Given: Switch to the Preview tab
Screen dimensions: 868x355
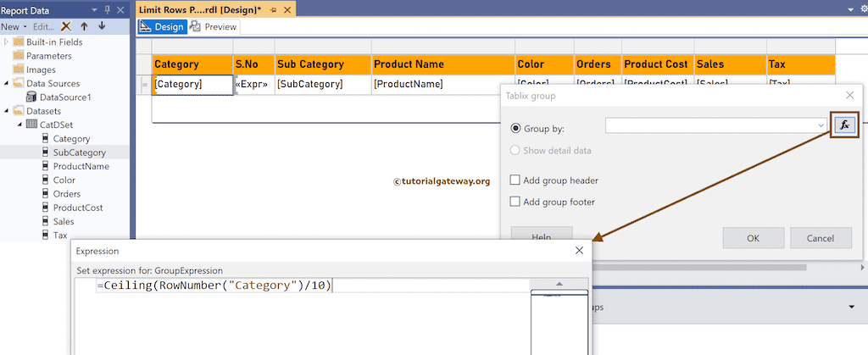Looking at the screenshot, I should 214,26.
